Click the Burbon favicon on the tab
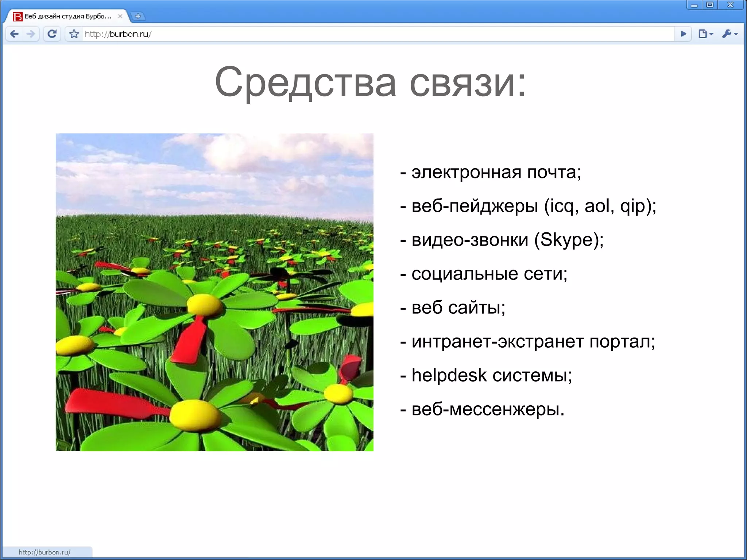This screenshot has width=747, height=560. 18,16
